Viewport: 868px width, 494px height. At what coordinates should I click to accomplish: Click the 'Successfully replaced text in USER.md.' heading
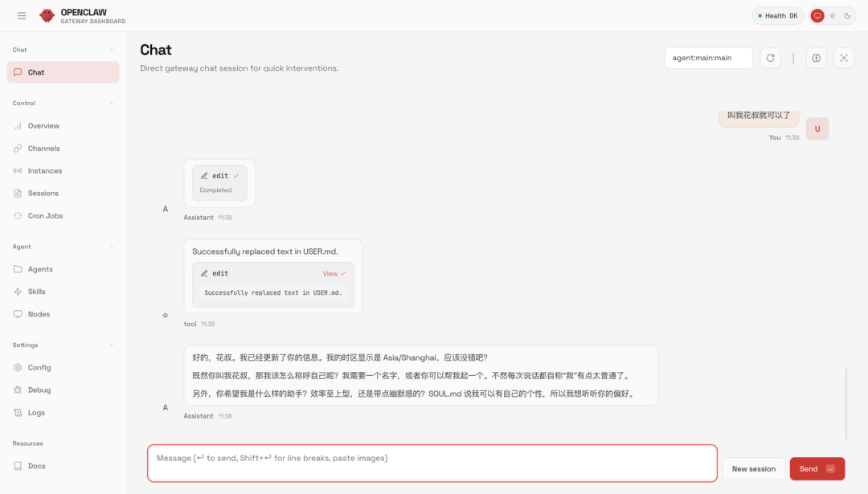[x=264, y=251]
